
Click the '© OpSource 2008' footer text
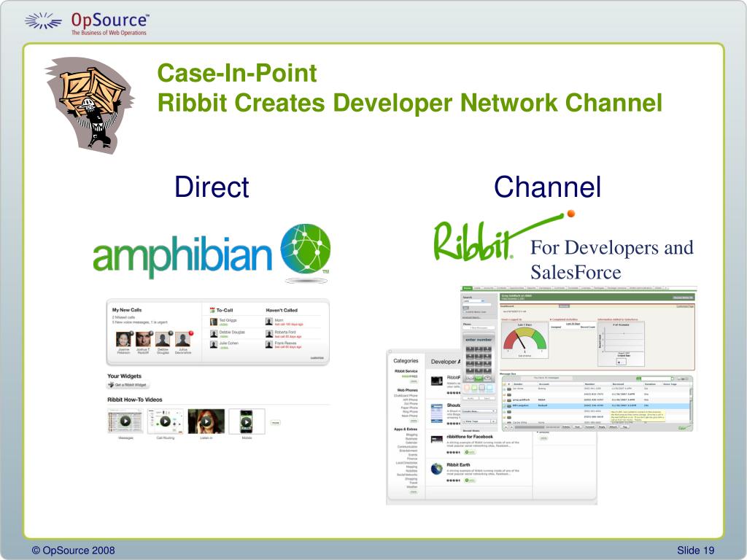point(74,550)
